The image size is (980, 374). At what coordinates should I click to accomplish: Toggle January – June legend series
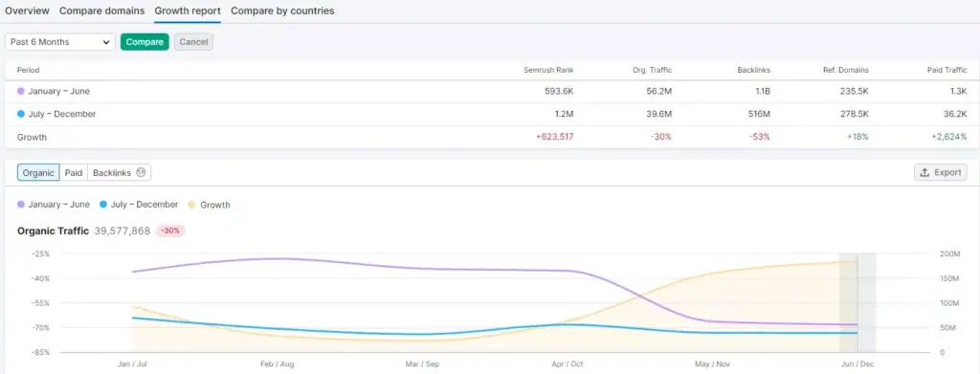[54, 204]
